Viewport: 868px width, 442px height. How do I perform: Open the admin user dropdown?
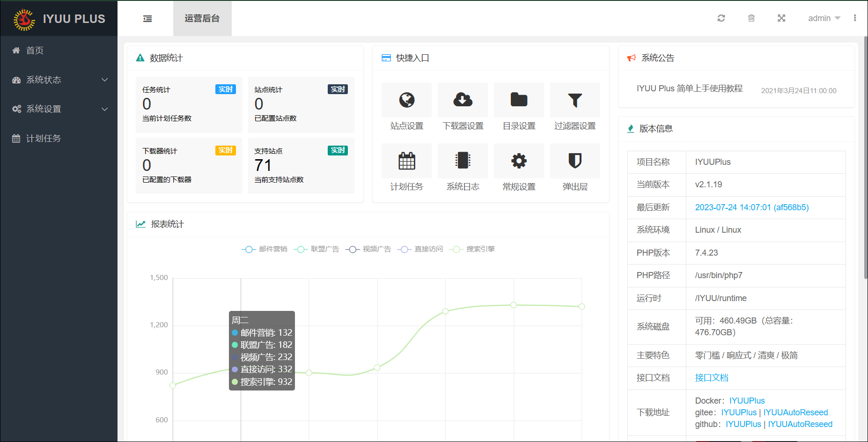[x=824, y=18]
